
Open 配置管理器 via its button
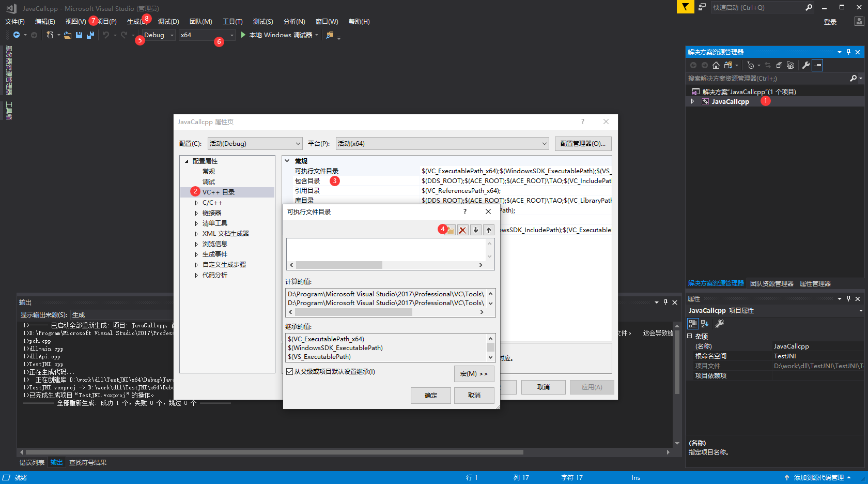pos(583,143)
